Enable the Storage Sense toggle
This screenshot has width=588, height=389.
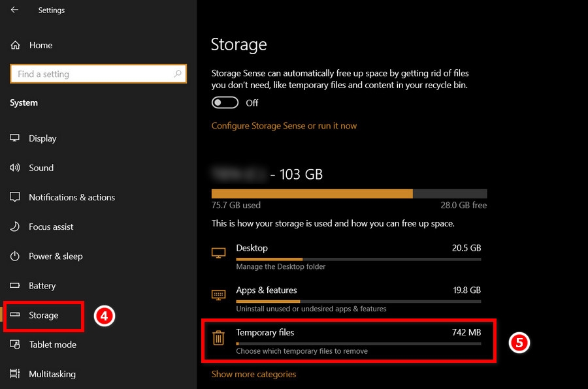point(225,102)
